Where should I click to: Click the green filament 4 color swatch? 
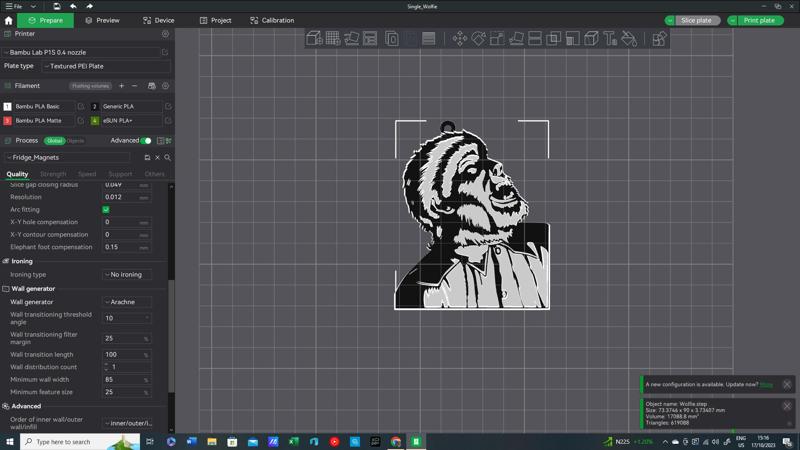(95, 120)
